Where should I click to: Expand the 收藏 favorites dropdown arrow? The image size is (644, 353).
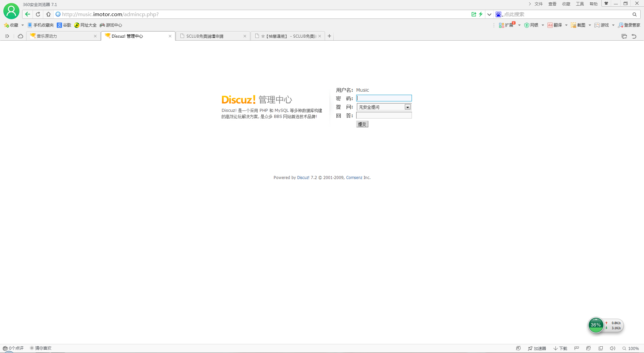(22, 25)
